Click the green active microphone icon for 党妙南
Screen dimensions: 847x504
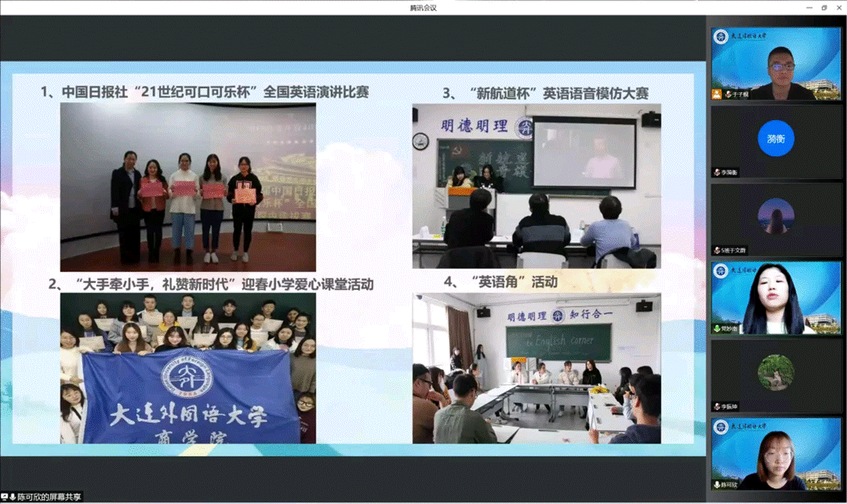pyautogui.click(x=716, y=329)
